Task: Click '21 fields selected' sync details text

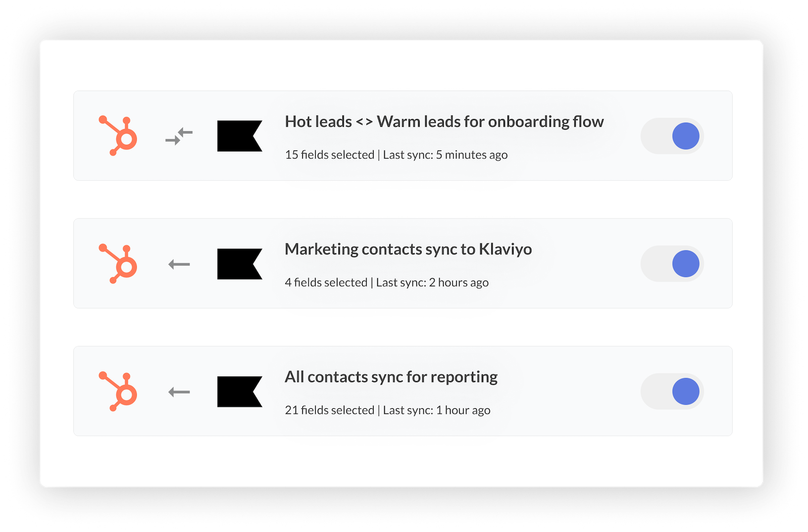Action: tap(329, 410)
